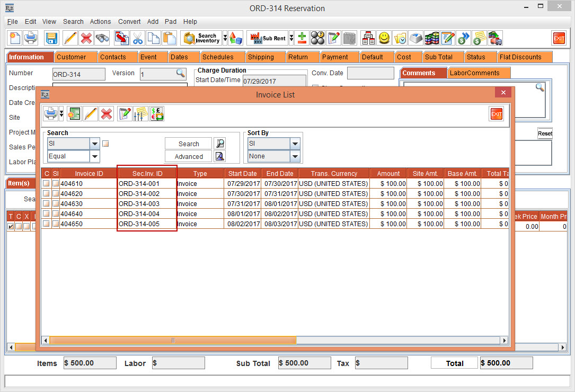Click the printer icon in Invoice List toolbar
Viewport: 575px width, 392px height.
pos(50,113)
